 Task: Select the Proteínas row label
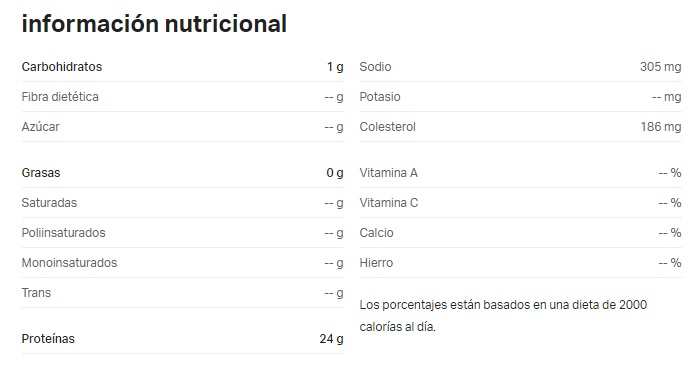(x=48, y=339)
